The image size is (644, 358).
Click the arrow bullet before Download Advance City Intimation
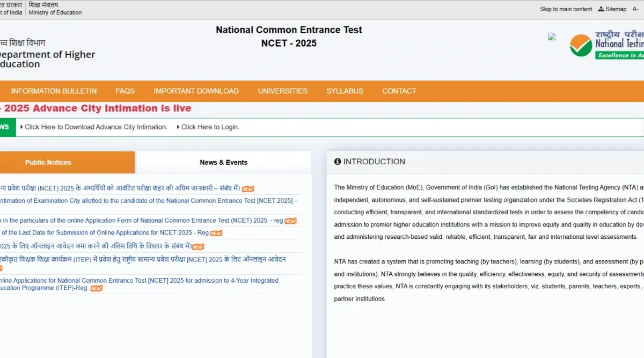pos(21,127)
